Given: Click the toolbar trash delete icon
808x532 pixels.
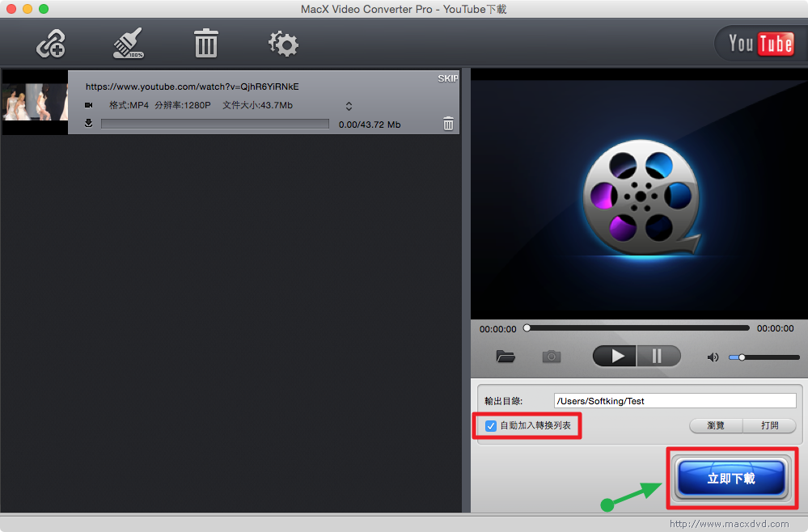Looking at the screenshot, I should point(206,44).
